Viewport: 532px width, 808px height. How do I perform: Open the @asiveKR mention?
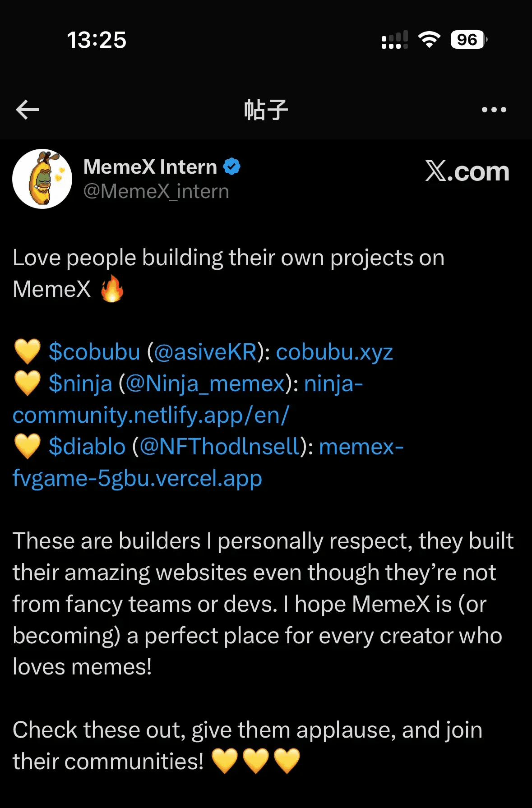click(x=205, y=352)
